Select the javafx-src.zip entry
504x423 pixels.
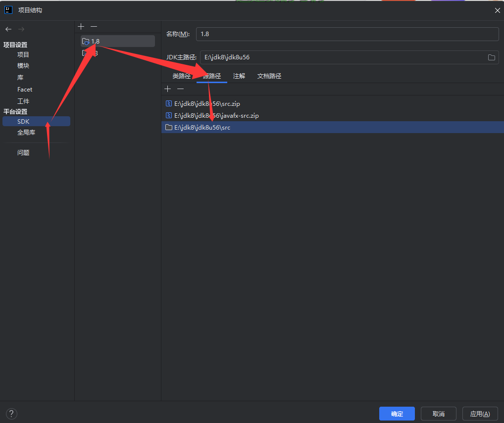(216, 116)
